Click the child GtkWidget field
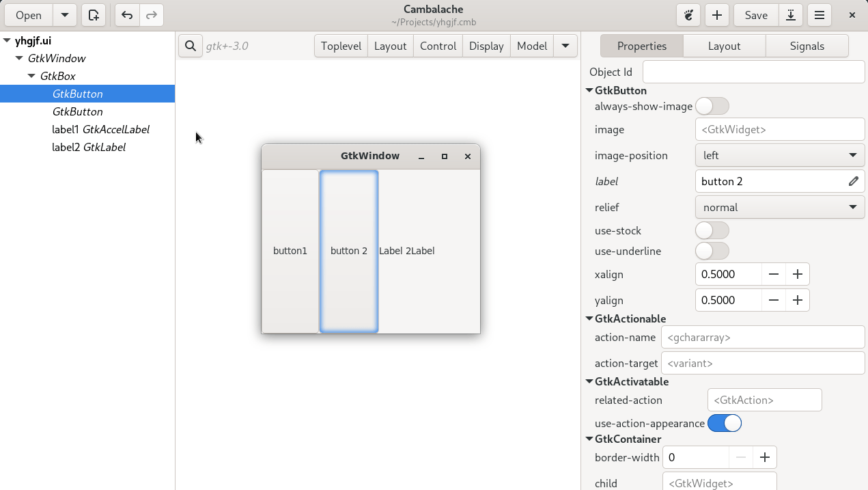 (720, 482)
